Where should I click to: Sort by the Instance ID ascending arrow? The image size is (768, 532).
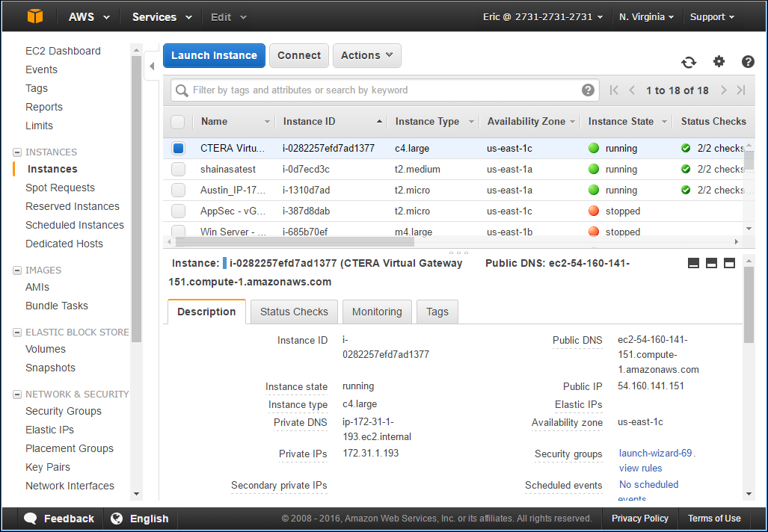tap(379, 121)
